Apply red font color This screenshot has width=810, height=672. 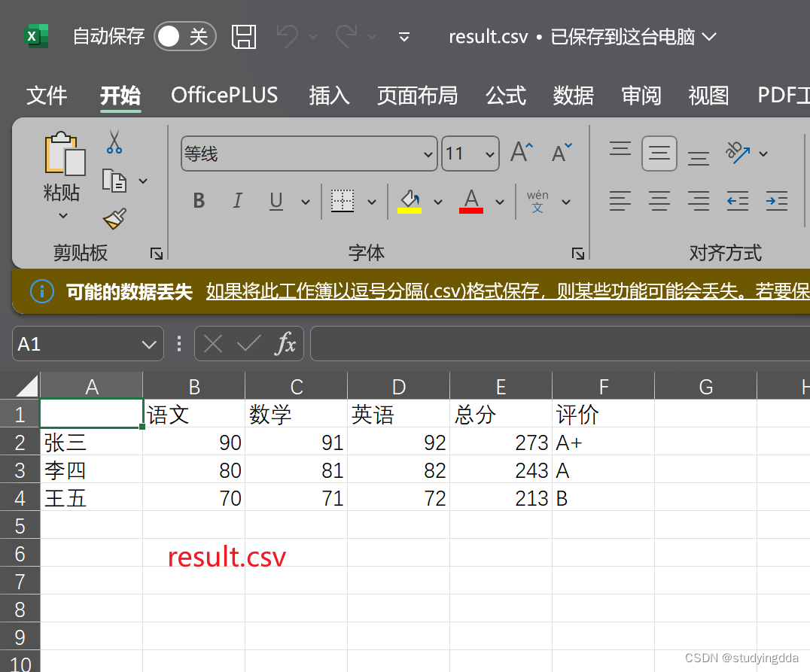pos(471,202)
